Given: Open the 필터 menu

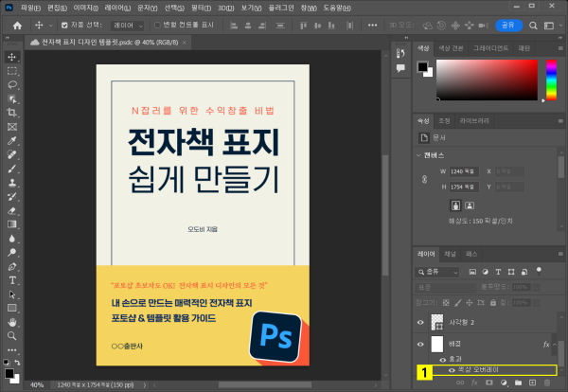Looking at the screenshot, I should 200,7.
